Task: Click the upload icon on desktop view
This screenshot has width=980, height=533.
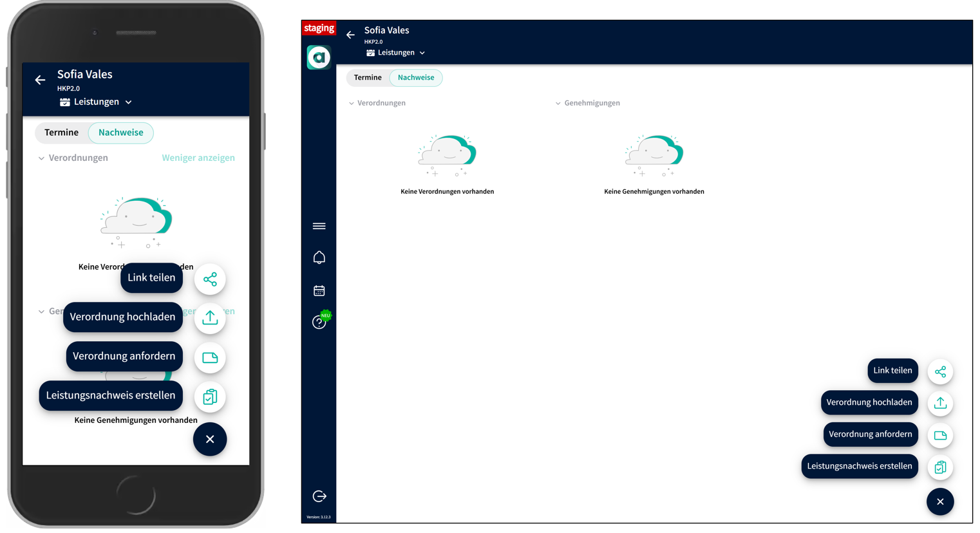Action: tap(940, 404)
